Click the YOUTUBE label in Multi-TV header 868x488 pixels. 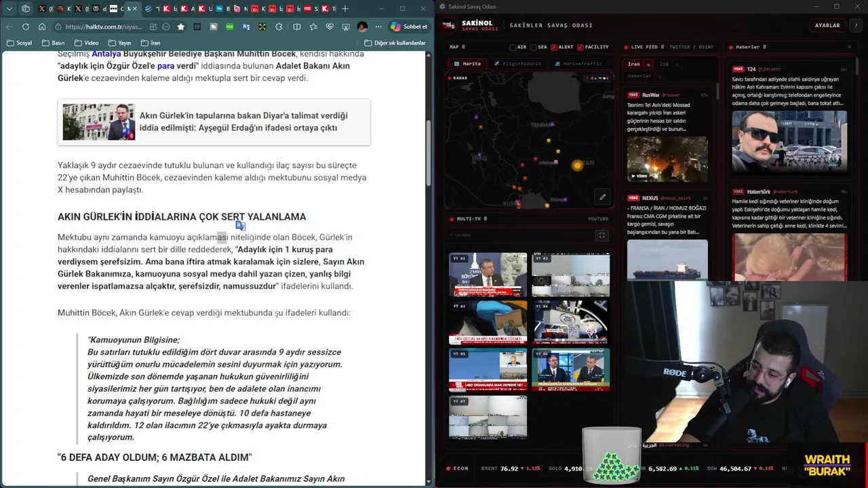pyautogui.click(x=598, y=219)
